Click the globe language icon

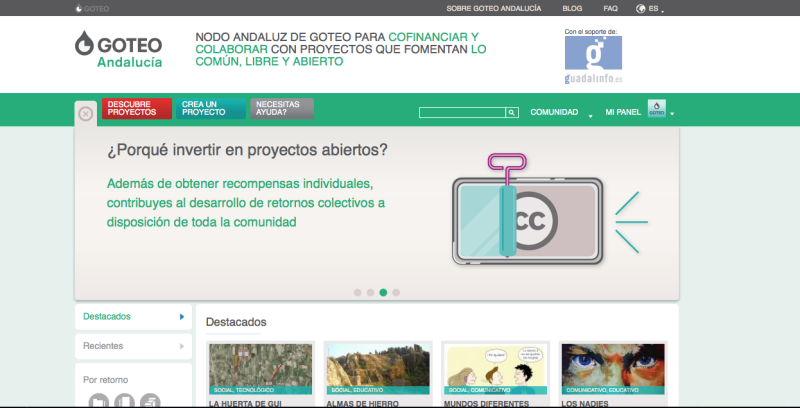pyautogui.click(x=640, y=8)
